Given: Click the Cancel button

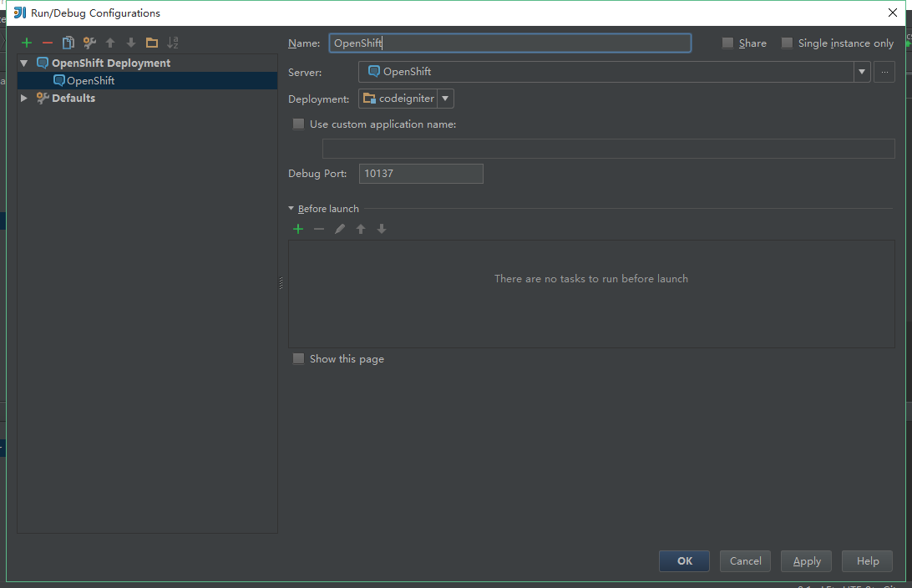Looking at the screenshot, I should [745, 561].
